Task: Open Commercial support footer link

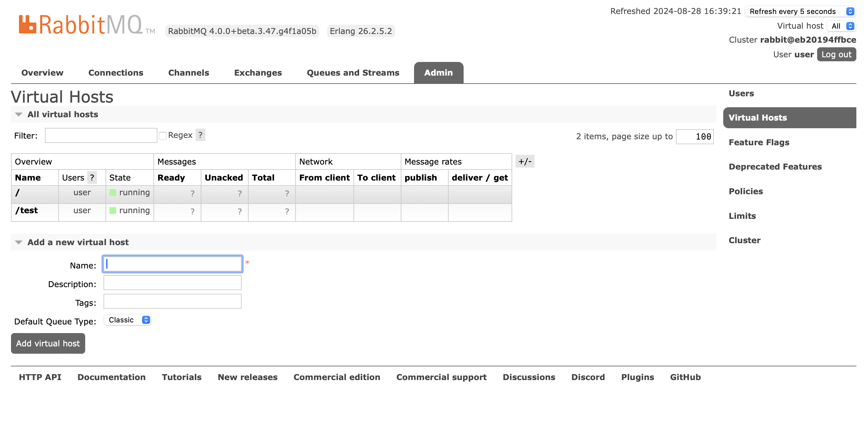Action: pos(441,377)
